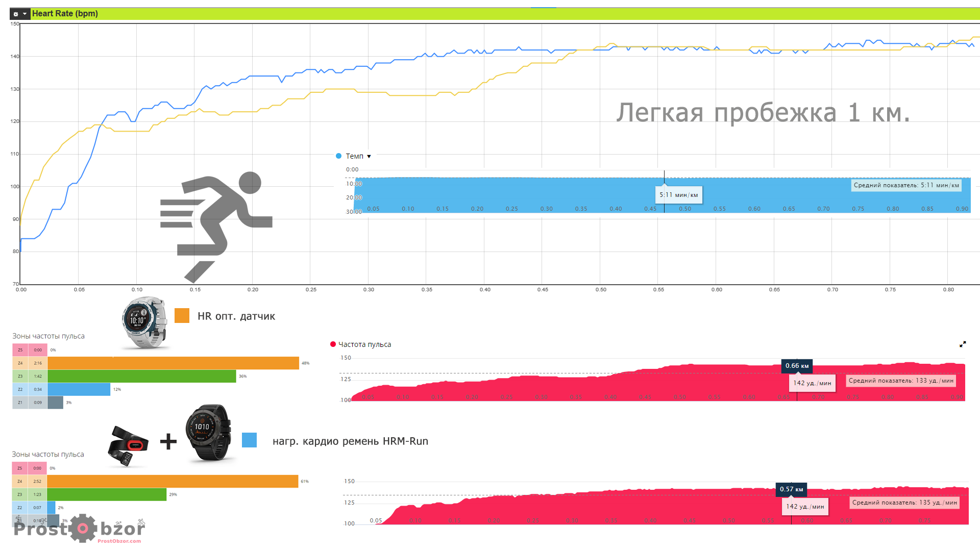Expand the Темп metric dropdown arrow
This screenshot has width=980, height=551.
click(x=369, y=157)
